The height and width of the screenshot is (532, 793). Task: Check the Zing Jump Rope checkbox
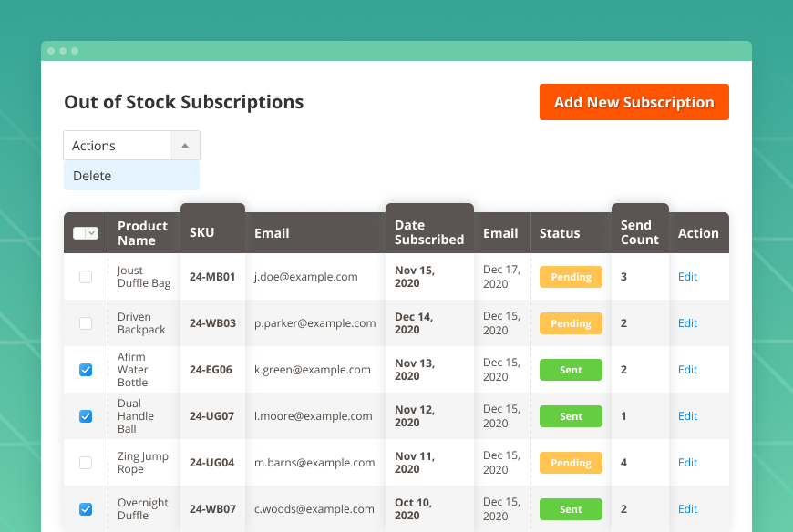coord(85,462)
